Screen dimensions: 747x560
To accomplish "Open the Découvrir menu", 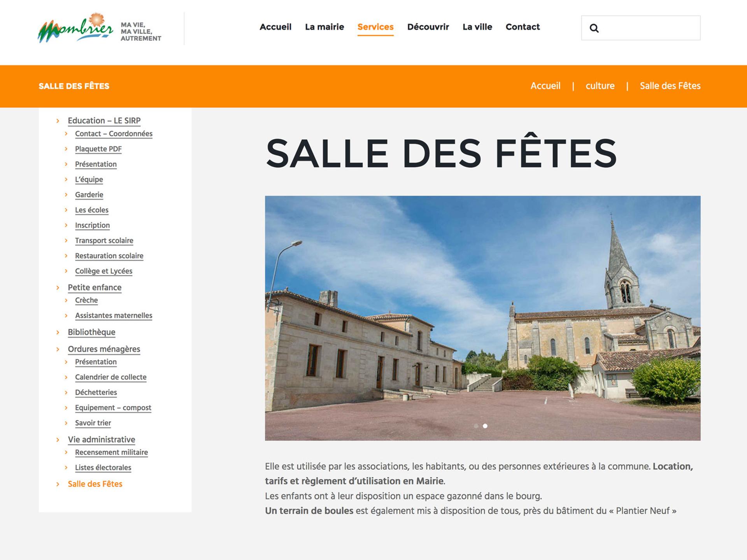I will (428, 27).
